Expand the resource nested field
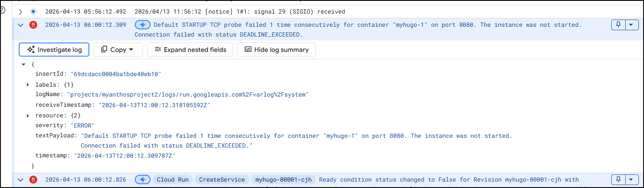644x188 pixels. pyautogui.click(x=28, y=115)
